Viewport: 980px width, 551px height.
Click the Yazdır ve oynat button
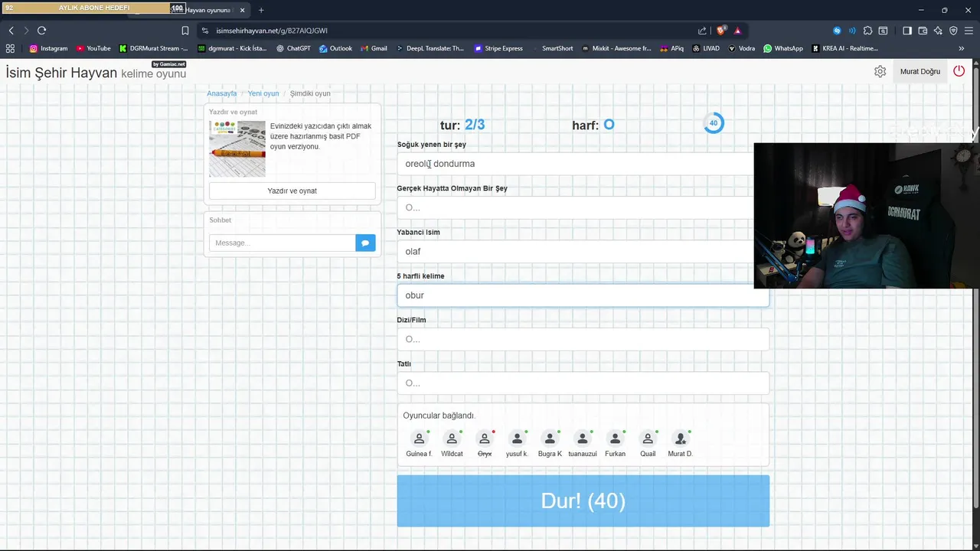click(292, 191)
